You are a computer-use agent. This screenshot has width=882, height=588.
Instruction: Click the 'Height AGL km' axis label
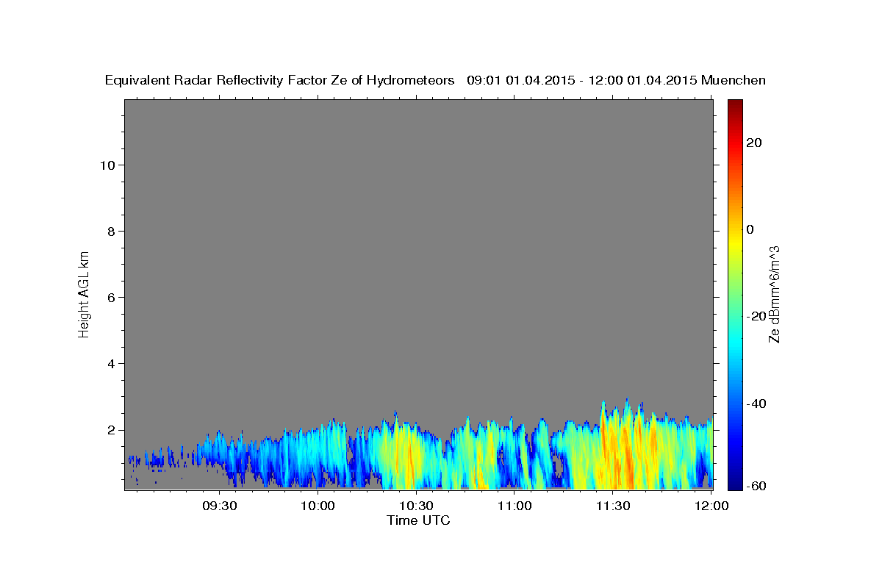[x=85, y=293]
